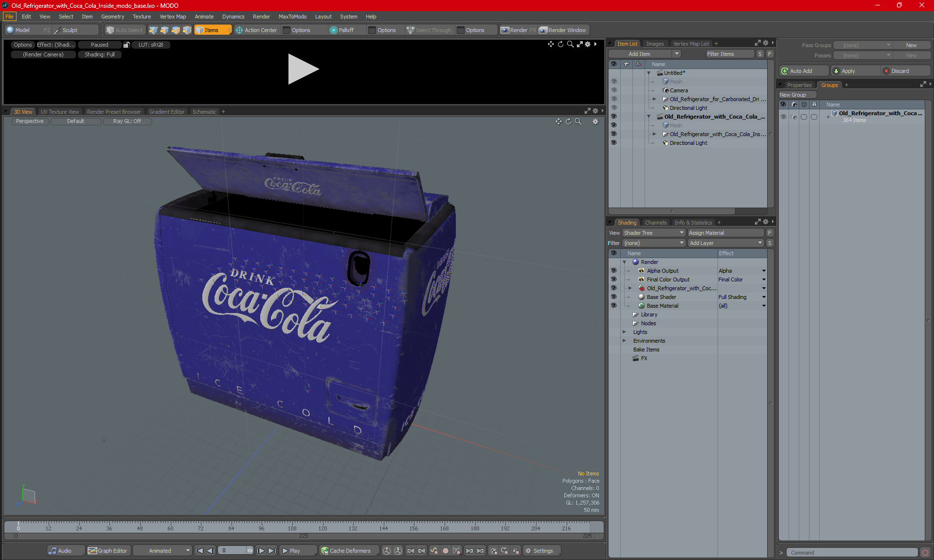Toggle visibility of Old_Refrigerator_for_Carbonated_Dri item
934x560 pixels.
point(614,99)
